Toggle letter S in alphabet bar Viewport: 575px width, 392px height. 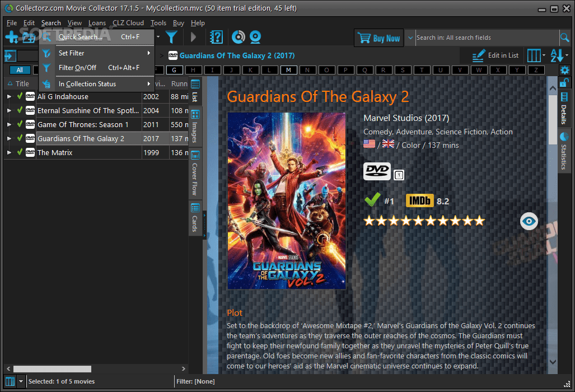click(403, 70)
